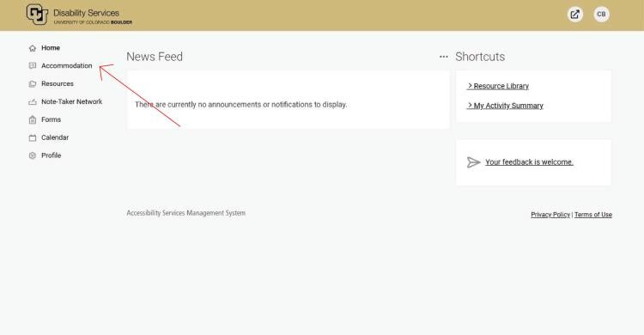The height and width of the screenshot is (335, 644).
Task: Click the Calendar icon in sidebar
Action: (33, 137)
